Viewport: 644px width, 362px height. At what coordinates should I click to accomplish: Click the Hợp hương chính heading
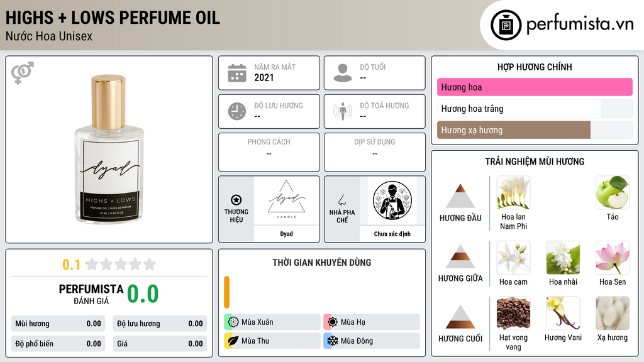click(535, 67)
